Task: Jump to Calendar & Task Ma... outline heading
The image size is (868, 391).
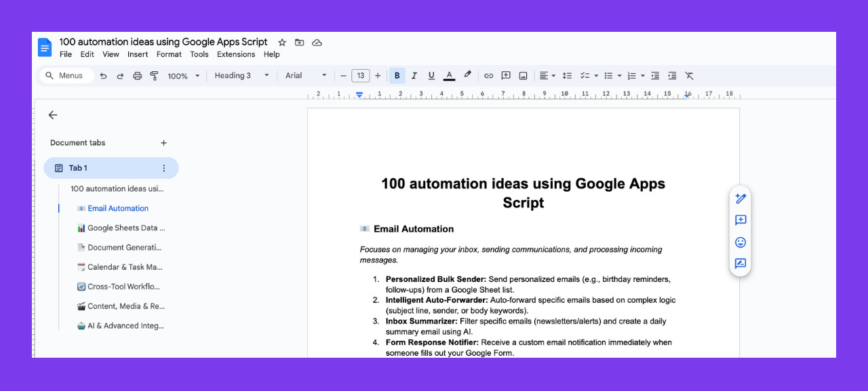Action: click(x=120, y=267)
